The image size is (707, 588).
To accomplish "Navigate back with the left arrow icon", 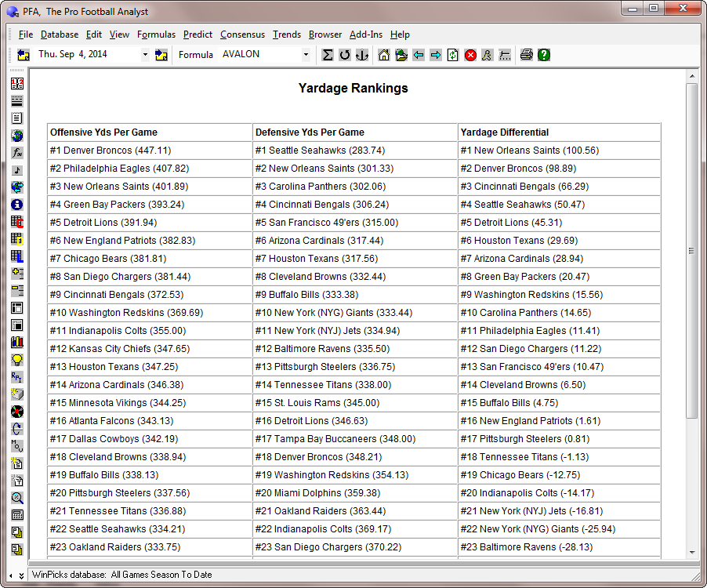I will point(419,55).
